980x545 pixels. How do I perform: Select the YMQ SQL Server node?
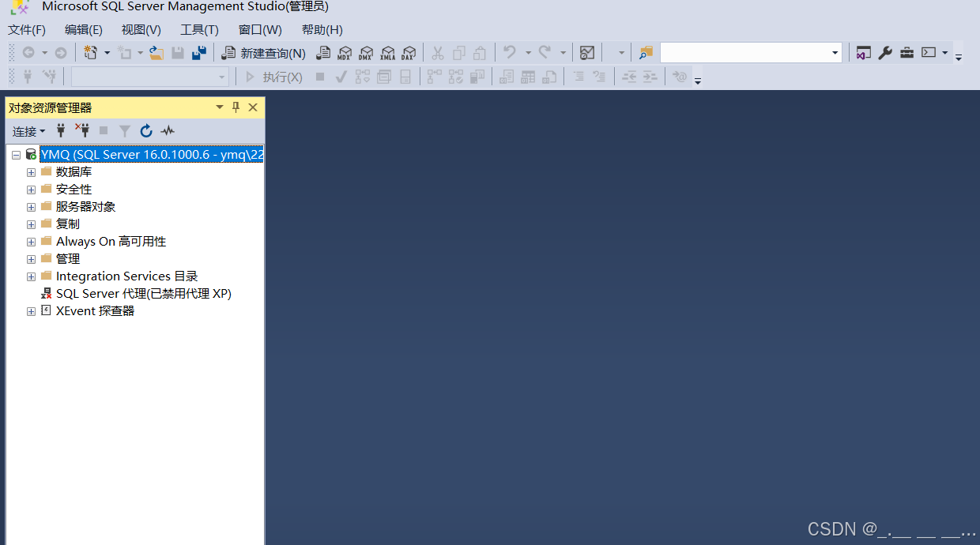(152, 155)
